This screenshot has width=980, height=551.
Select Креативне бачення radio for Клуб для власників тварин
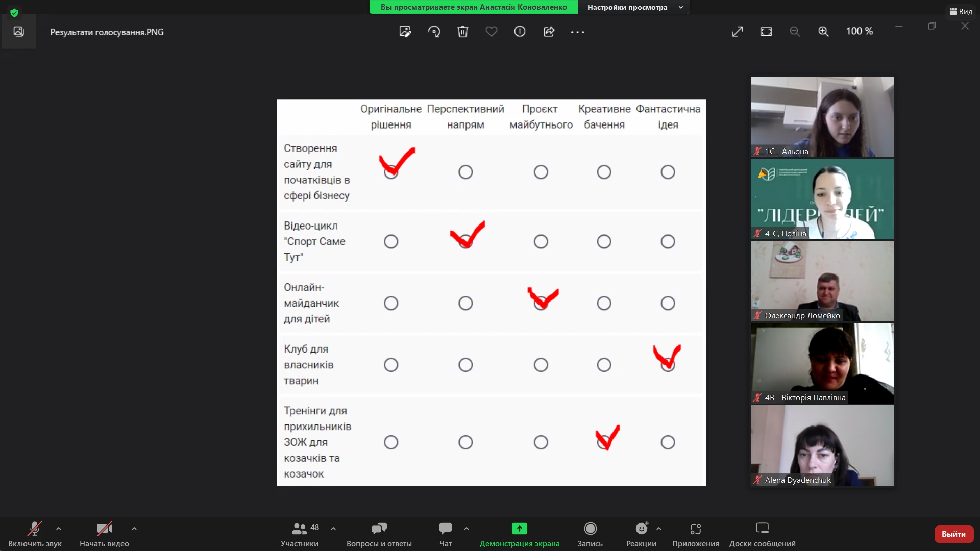click(x=604, y=365)
